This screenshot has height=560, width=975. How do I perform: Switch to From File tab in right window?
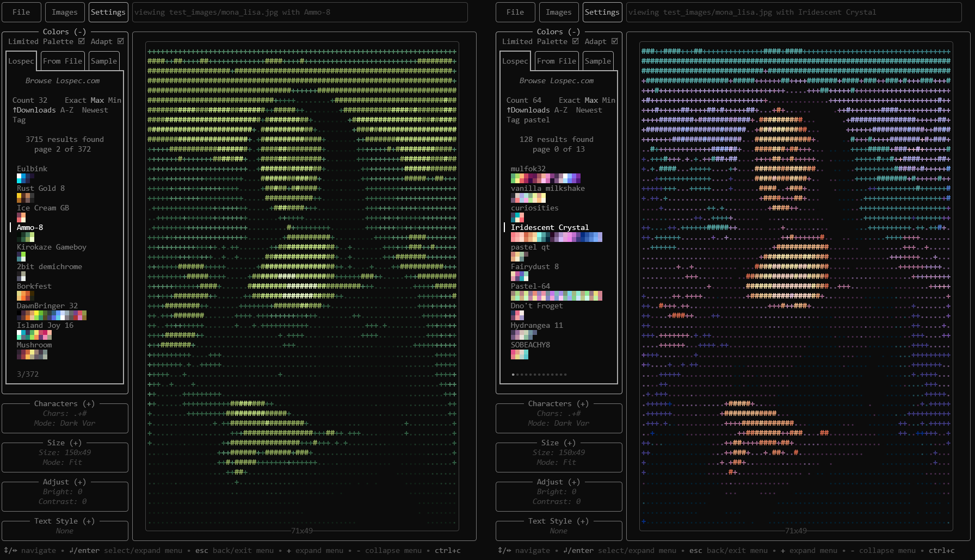[557, 61]
